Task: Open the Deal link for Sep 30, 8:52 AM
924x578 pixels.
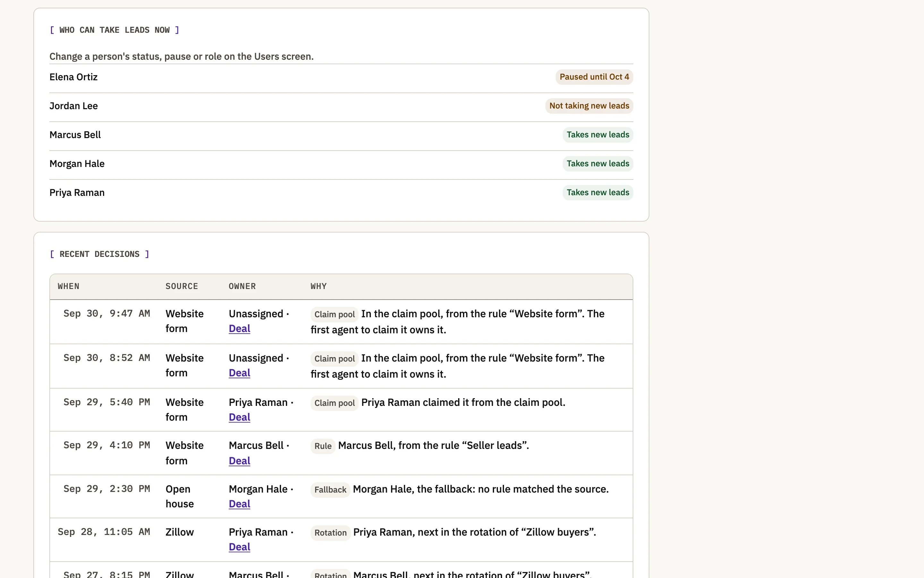Action: click(239, 373)
